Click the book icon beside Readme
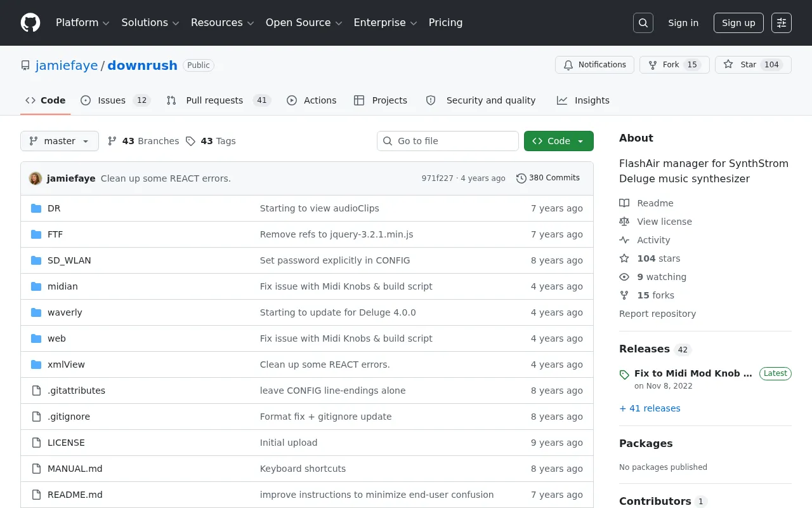The width and height of the screenshot is (812, 508). point(624,203)
